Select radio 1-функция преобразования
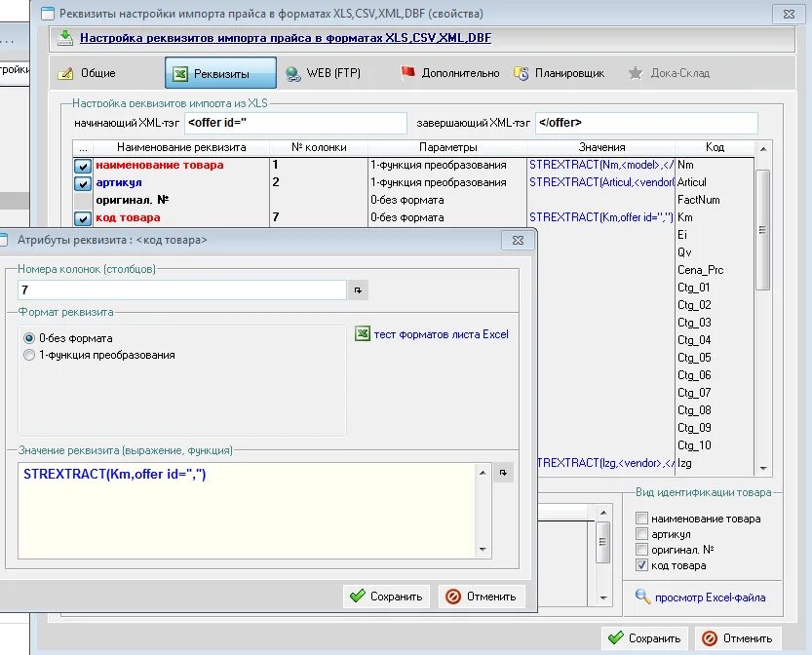 point(29,355)
